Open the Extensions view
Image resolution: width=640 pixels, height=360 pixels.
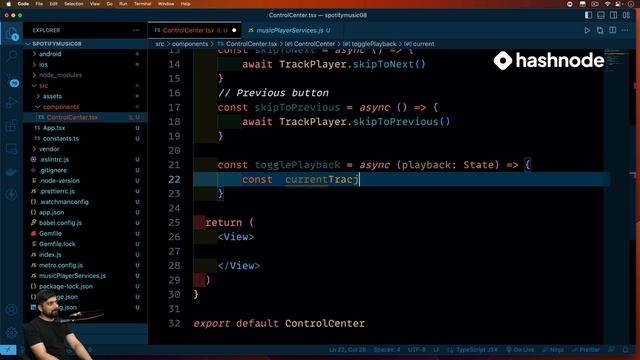pos(11,126)
